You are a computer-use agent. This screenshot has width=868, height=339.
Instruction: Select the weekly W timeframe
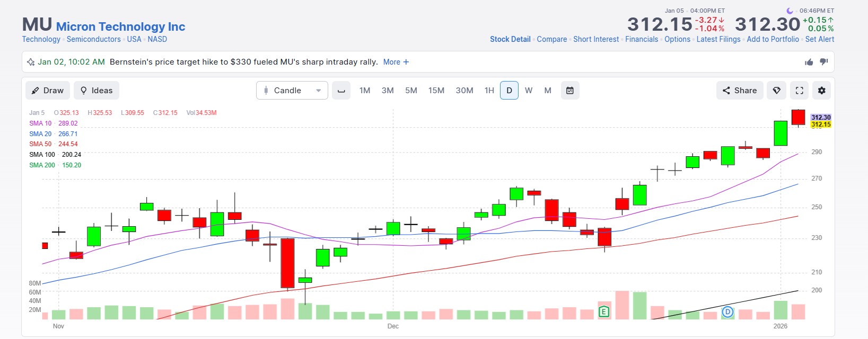529,91
